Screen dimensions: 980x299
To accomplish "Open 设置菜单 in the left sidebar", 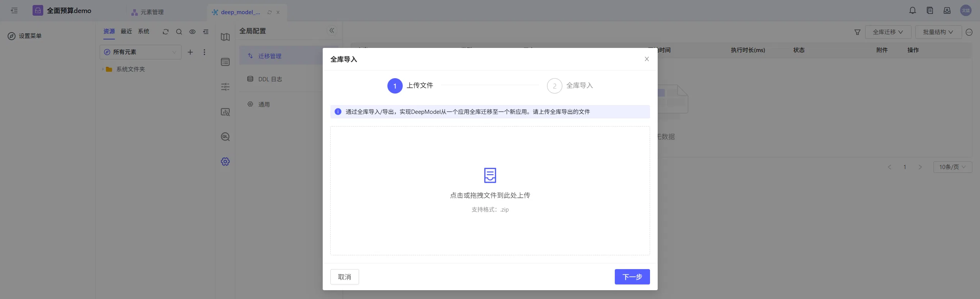I will click(x=25, y=36).
